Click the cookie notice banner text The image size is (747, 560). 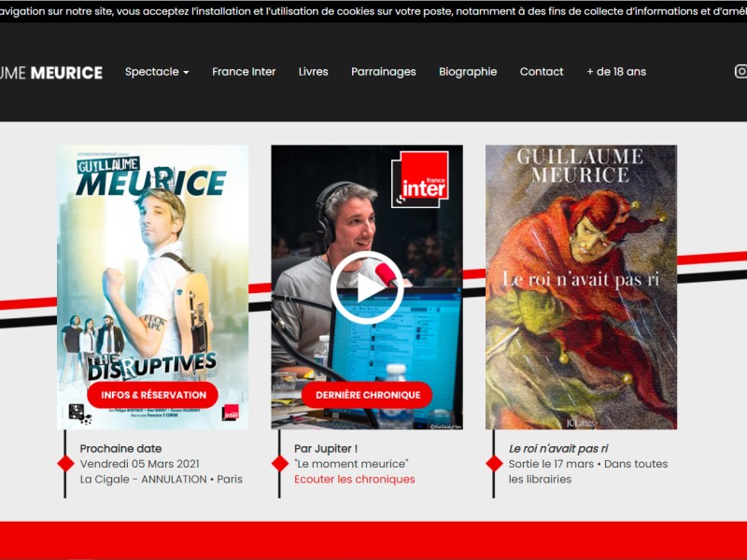pyautogui.click(x=373, y=11)
